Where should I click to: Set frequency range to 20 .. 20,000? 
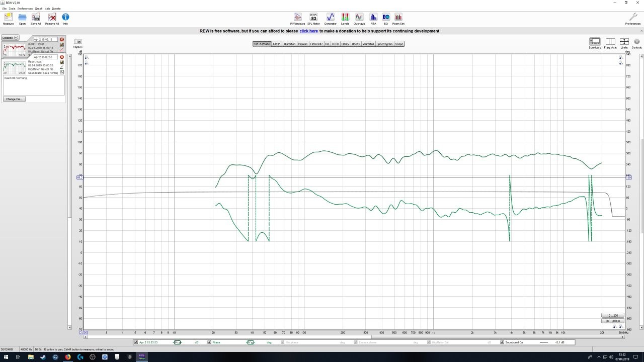(612, 321)
